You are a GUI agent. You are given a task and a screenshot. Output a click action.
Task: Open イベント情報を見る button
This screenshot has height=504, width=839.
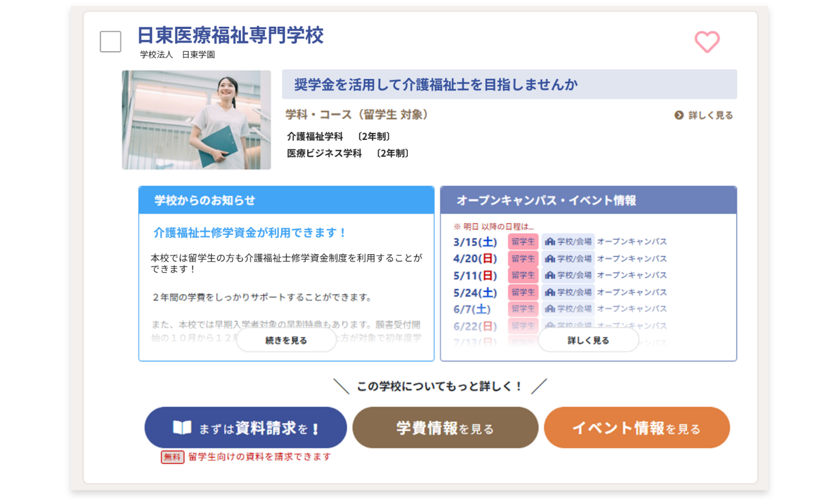(x=637, y=428)
